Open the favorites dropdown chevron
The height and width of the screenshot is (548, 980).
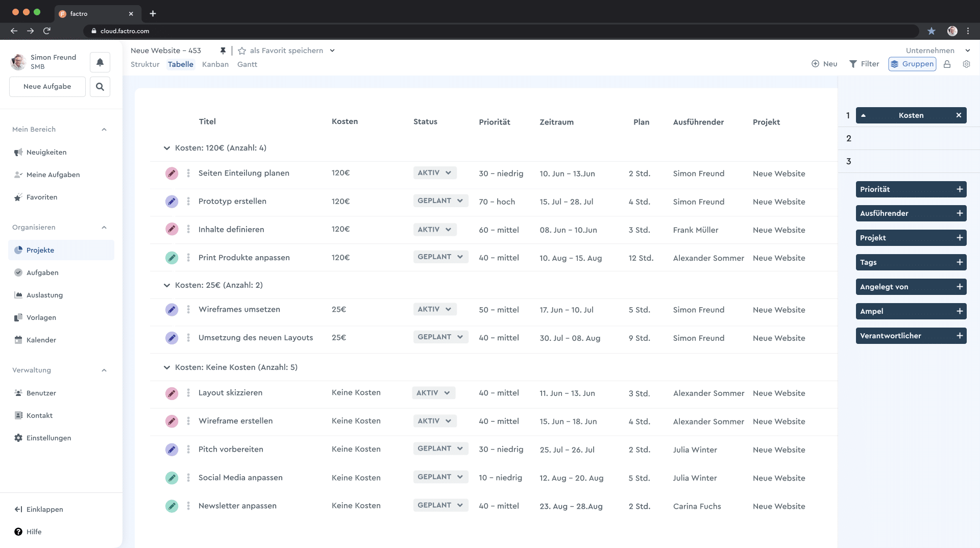click(332, 51)
